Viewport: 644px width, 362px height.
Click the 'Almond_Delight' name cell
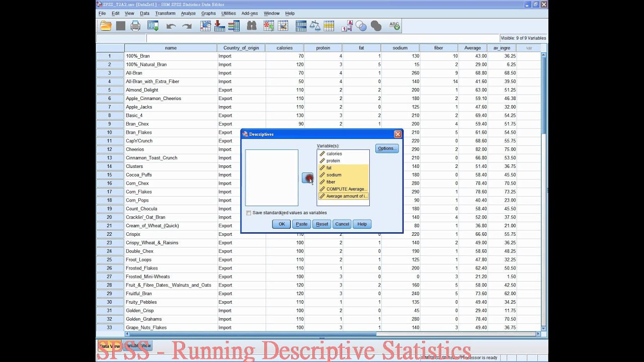[x=171, y=90]
